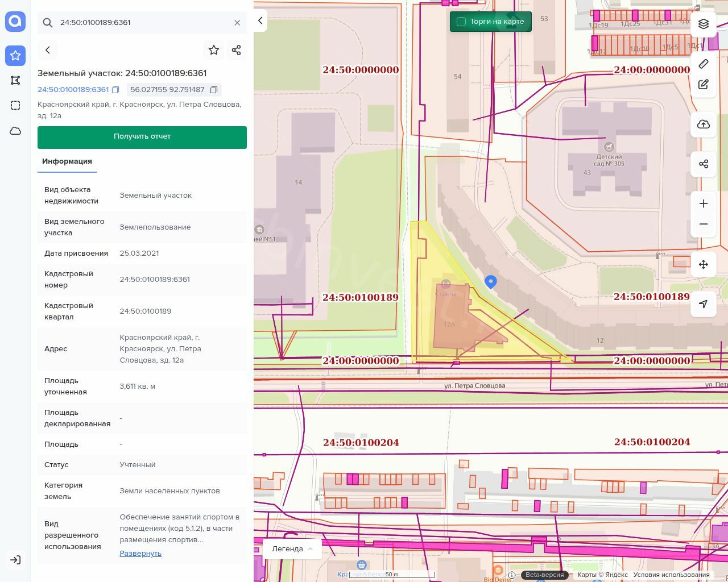Open the map layers panel

704,24
